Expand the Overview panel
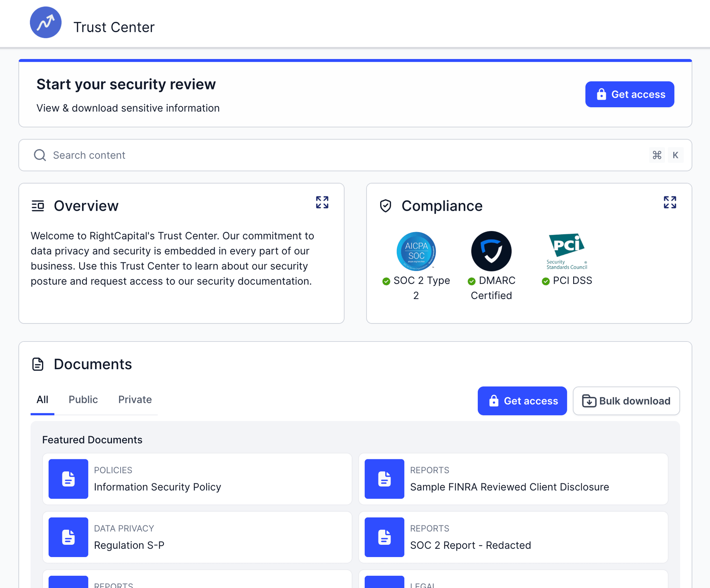Viewport: 710px width, 588px height. click(x=322, y=202)
